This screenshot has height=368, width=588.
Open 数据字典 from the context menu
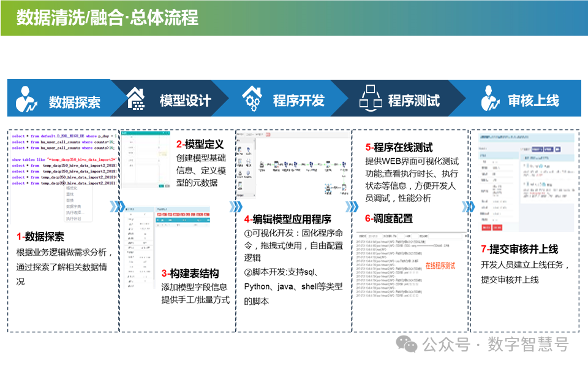pyautogui.click(x=74, y=207)
